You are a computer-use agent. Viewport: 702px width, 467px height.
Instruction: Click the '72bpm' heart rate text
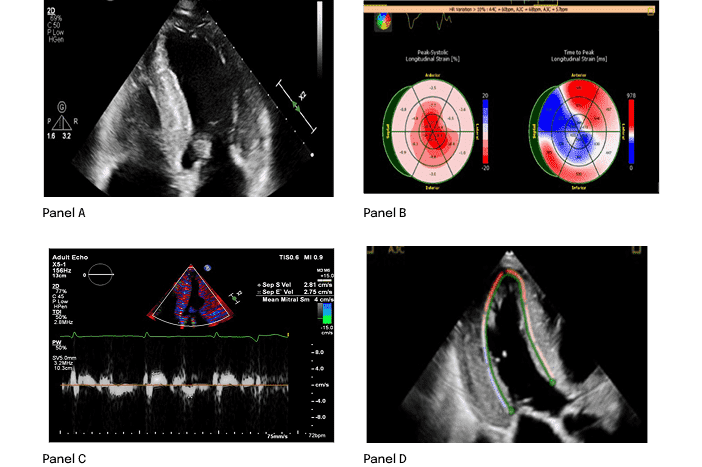point(317,435)
